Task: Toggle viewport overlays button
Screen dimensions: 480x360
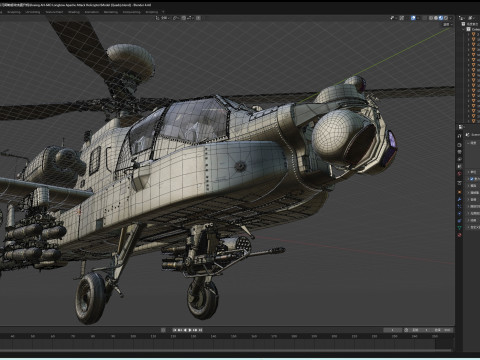Action: (x=413, y=18)
